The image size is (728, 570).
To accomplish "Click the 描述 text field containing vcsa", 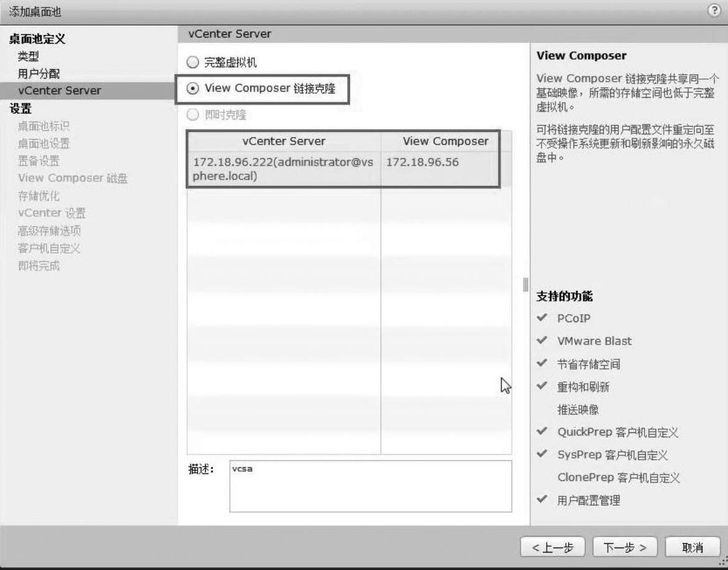I will pos(370,486).
